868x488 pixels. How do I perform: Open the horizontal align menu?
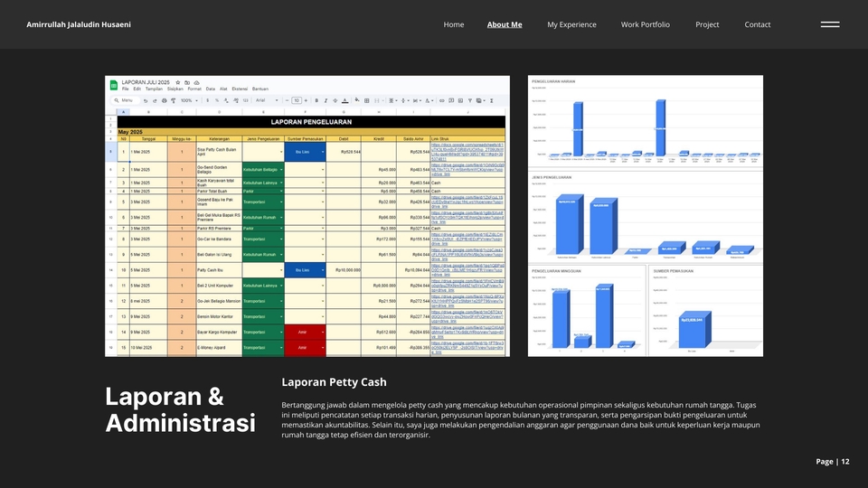[392, 100]
